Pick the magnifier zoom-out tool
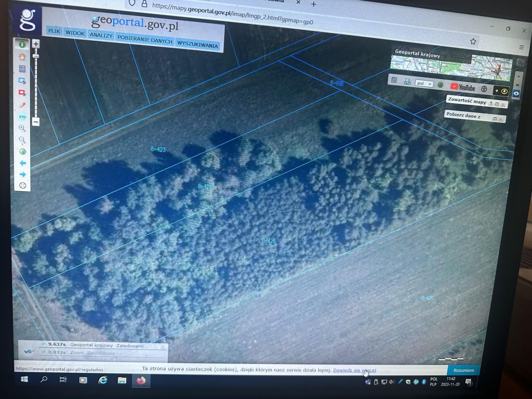This screenshot has height=399, width=532. 22,140
